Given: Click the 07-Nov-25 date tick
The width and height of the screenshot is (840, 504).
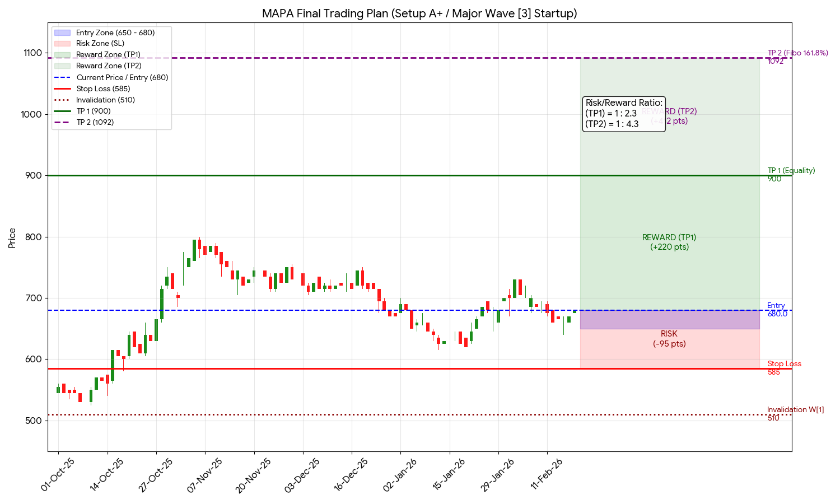Looking at the screenshot, I should (x=206, y=475).
